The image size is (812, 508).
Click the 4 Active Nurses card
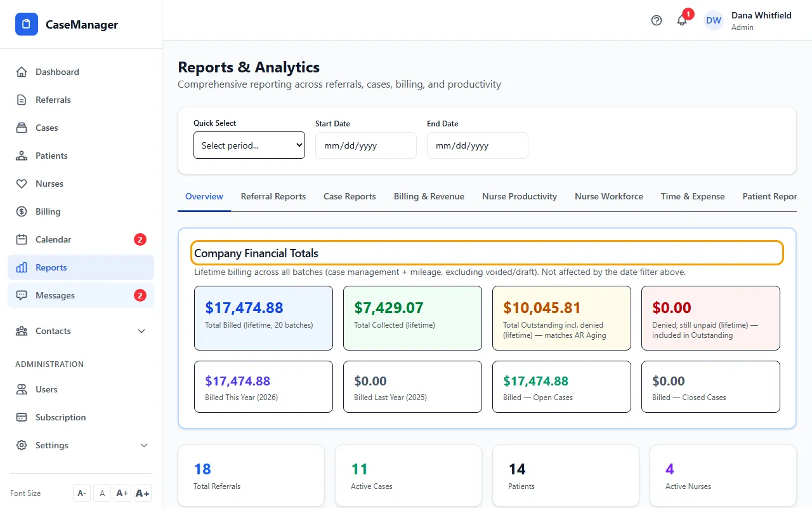point(723,476)
